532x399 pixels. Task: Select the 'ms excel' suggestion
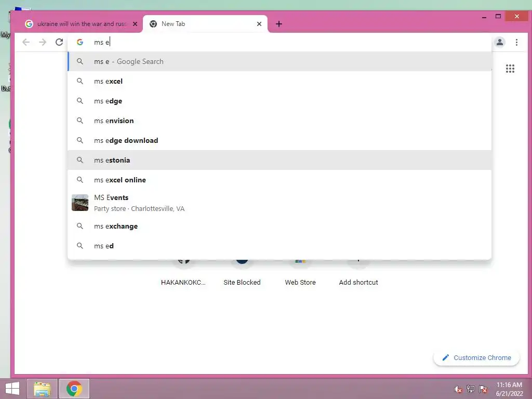280,81
